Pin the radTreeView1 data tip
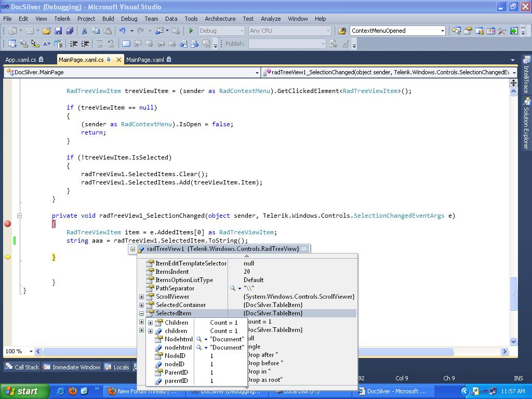This screenshot has width=532, height=399. coord(304,249)
